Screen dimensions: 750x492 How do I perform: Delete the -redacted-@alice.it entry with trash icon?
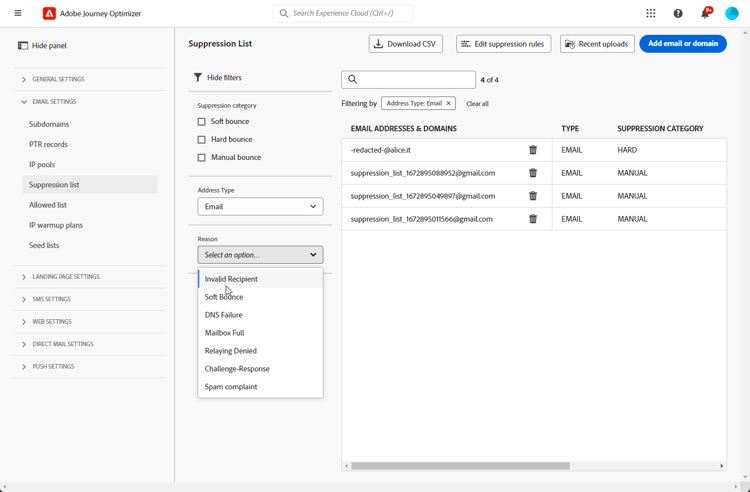[x=533, y=150]
